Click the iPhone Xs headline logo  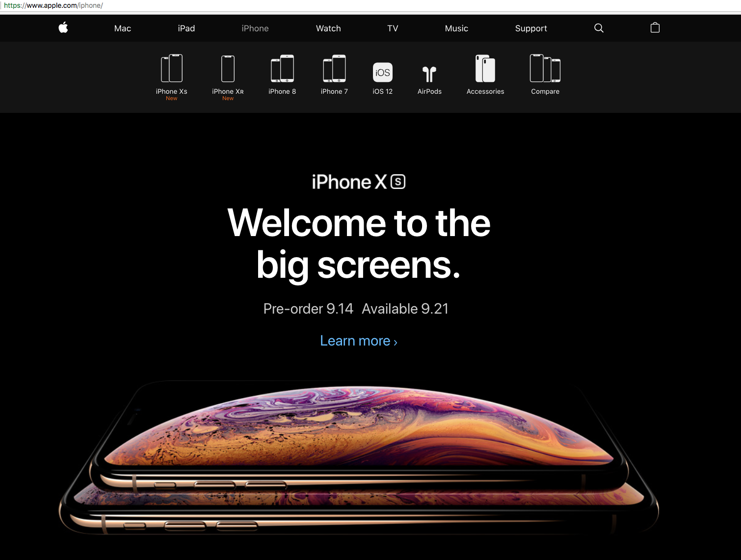359,182
